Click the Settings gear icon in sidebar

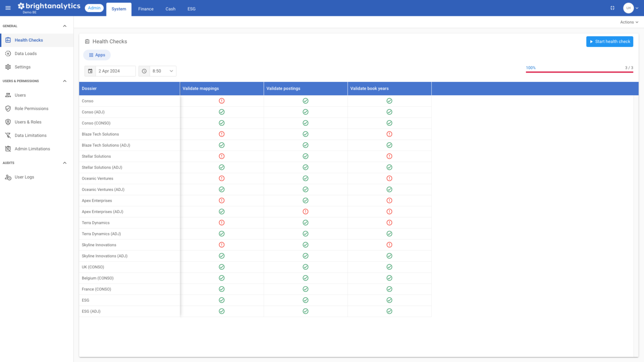click(x=8, y=67)
